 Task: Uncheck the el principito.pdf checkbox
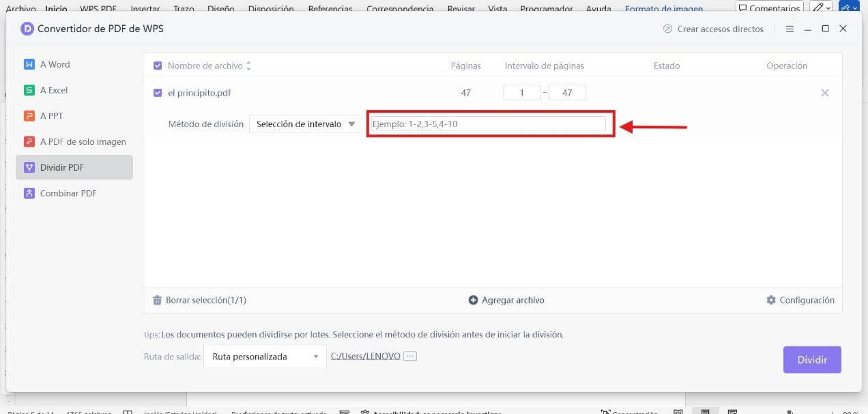(158, 93)
